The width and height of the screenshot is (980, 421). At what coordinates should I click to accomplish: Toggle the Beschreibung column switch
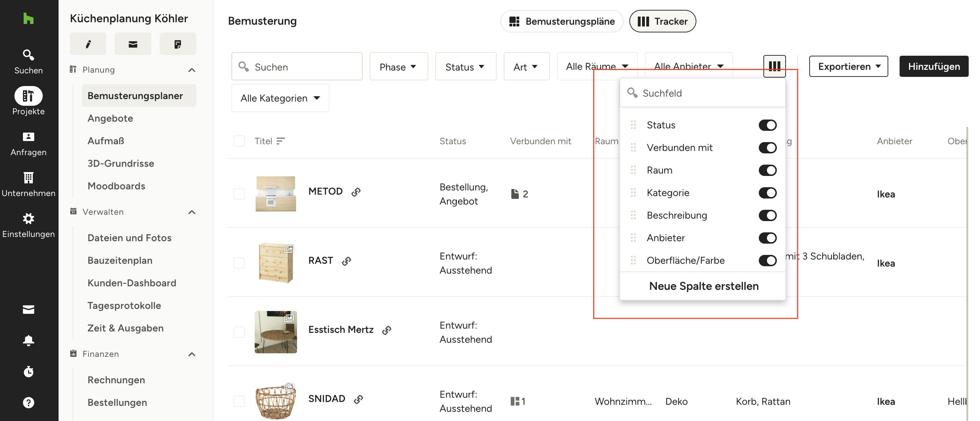[767, 215]
